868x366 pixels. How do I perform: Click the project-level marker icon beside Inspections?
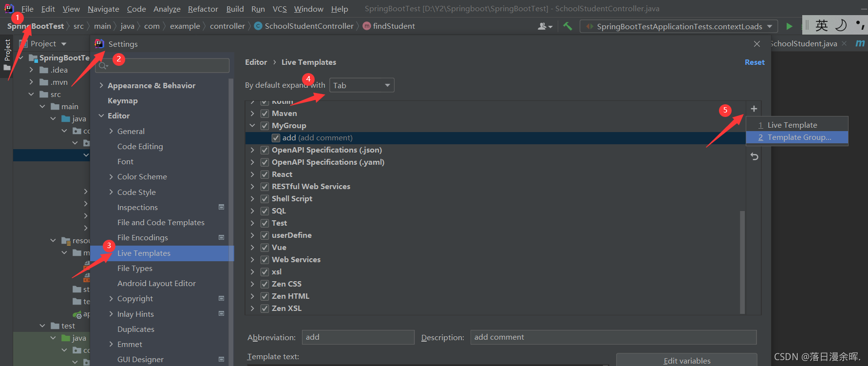point(222,207)
